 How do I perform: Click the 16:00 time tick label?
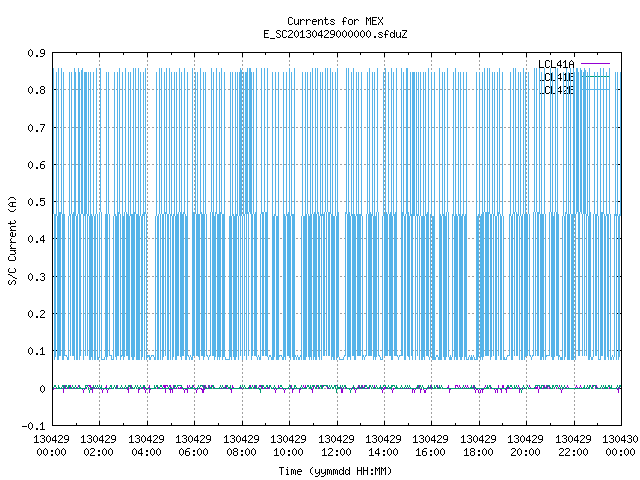[x=431, y=452]
